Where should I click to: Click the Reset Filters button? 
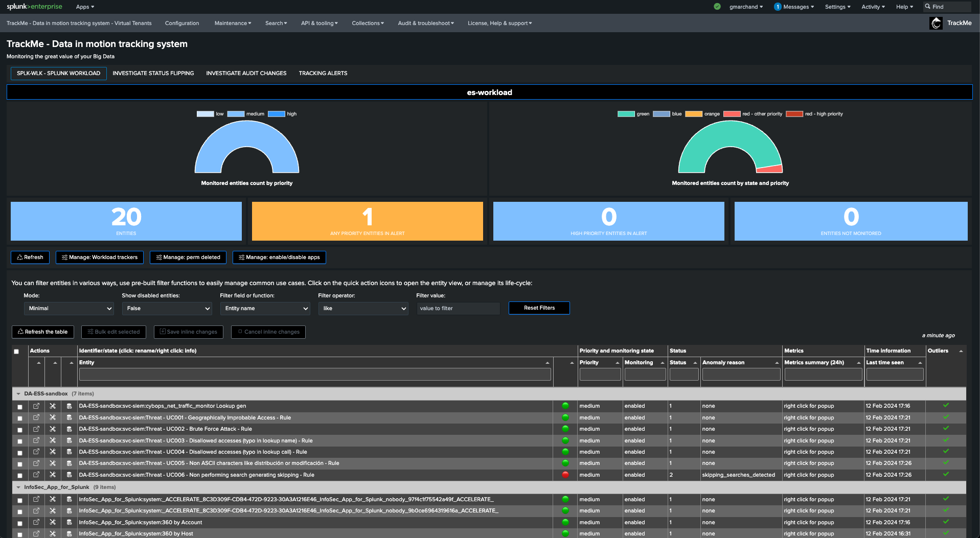pyautogui.click(x=539, y=308)
